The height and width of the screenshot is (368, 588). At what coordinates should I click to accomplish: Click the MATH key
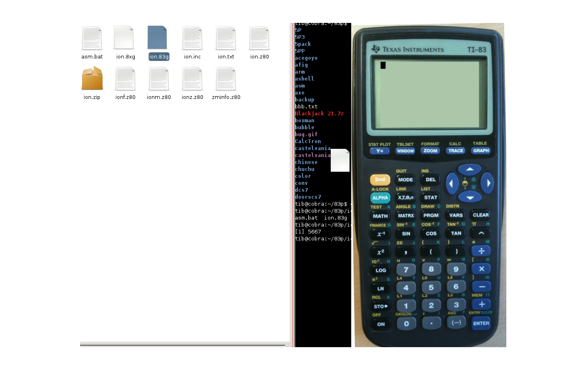click(380, 216)
